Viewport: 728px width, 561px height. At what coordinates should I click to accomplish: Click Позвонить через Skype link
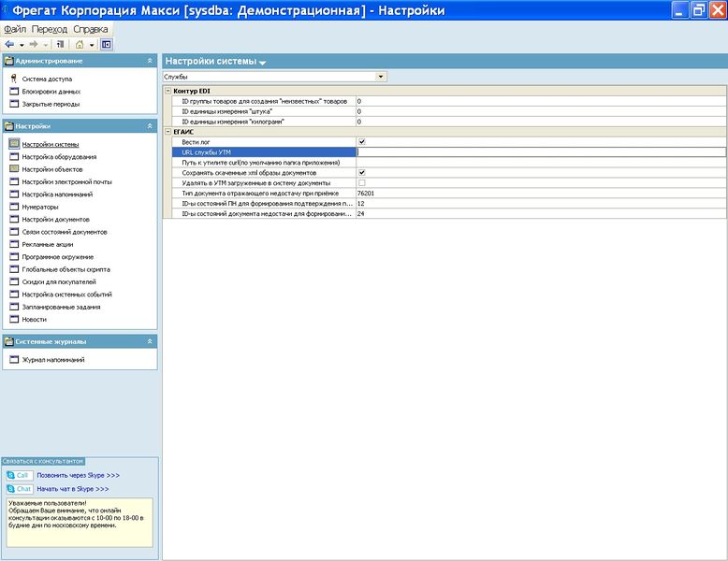78,475
